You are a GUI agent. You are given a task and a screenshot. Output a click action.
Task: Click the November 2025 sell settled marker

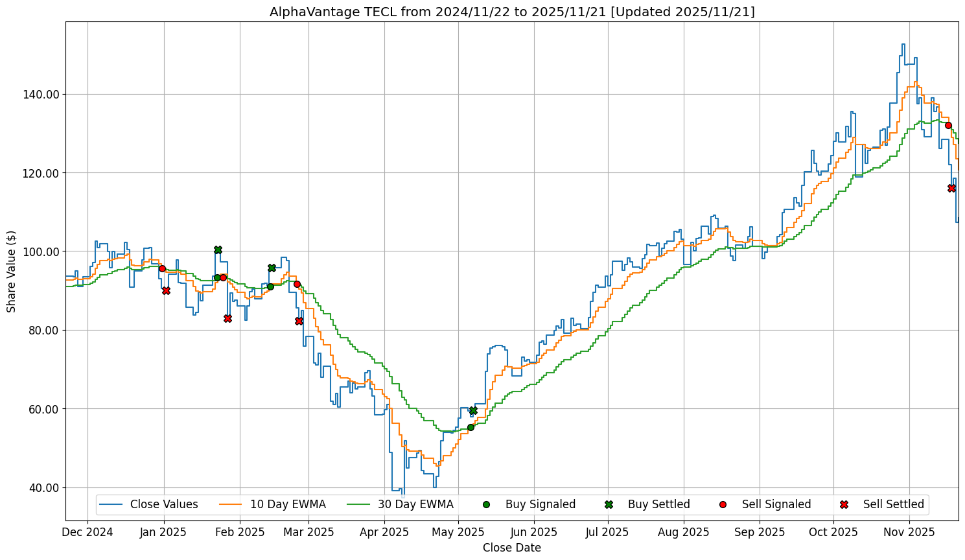(x=951, y=188)
